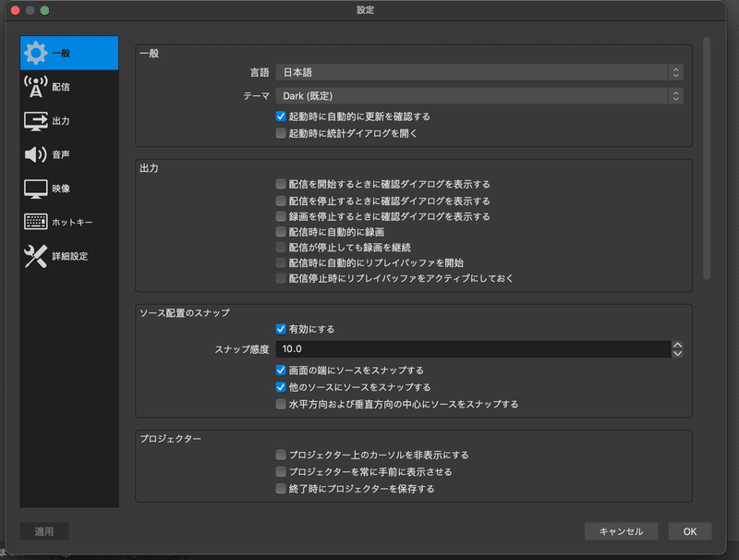
Task: Check 配信時に自動的に録画
Action: [x=281, y=231]
